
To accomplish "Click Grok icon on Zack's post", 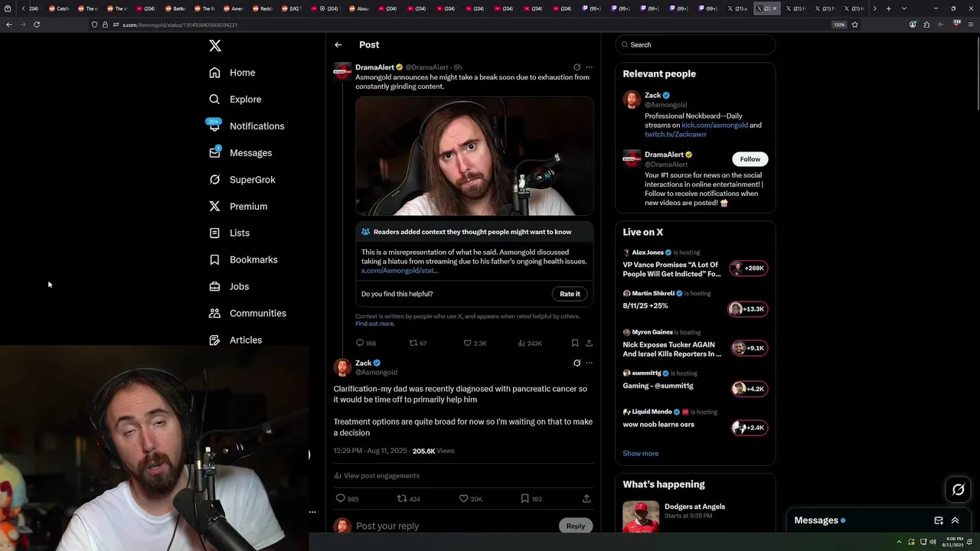I will [577, 364].
